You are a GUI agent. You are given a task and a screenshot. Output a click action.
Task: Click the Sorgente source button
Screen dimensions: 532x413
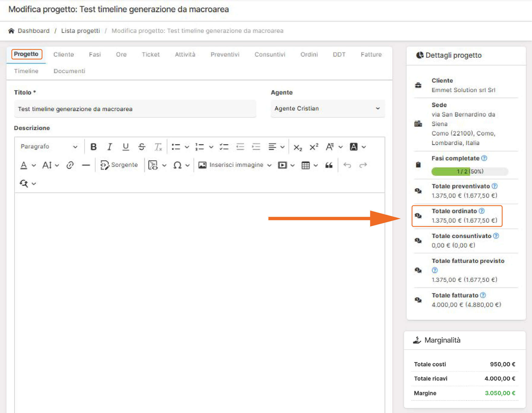(x=119, y=165)
